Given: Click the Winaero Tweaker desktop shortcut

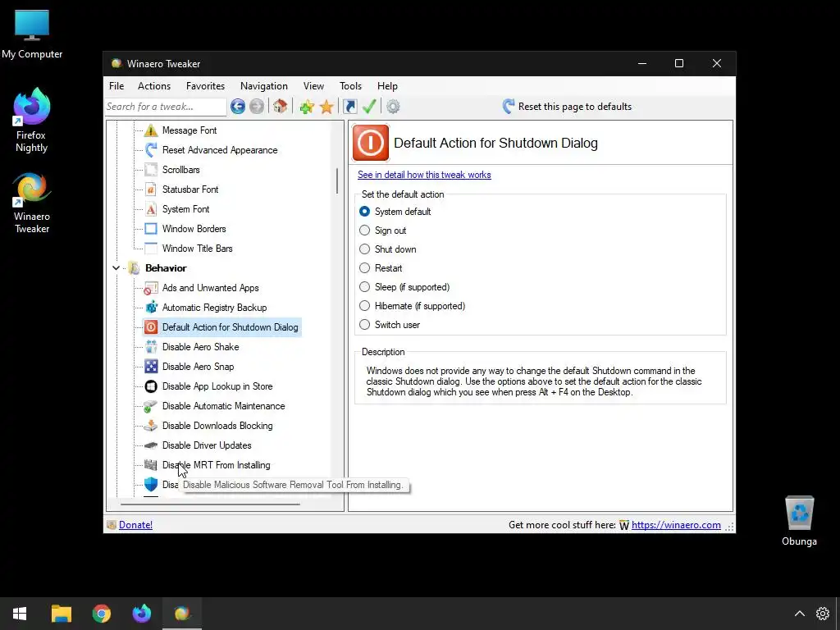Looking at the screenshot, I should [32, 203].
